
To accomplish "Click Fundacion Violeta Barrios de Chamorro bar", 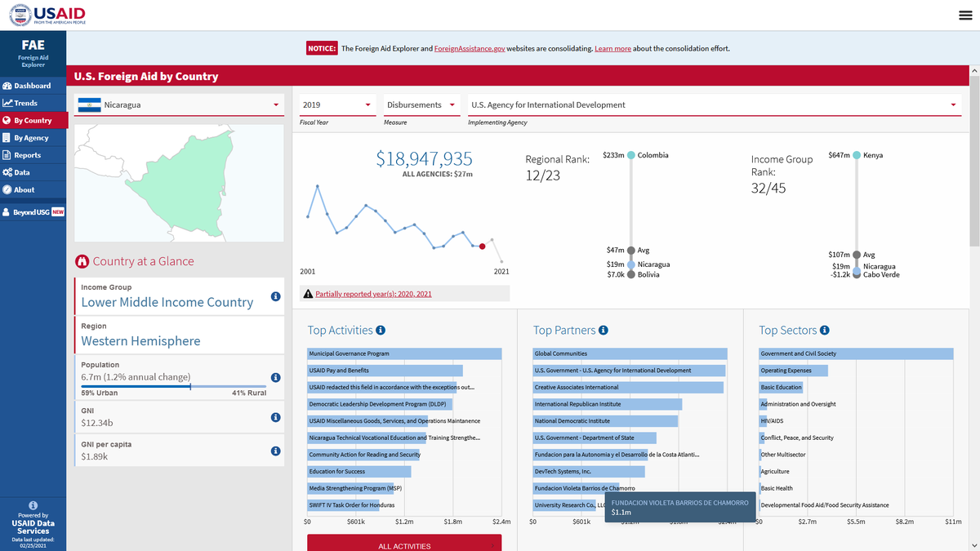I will pos(578,488).
